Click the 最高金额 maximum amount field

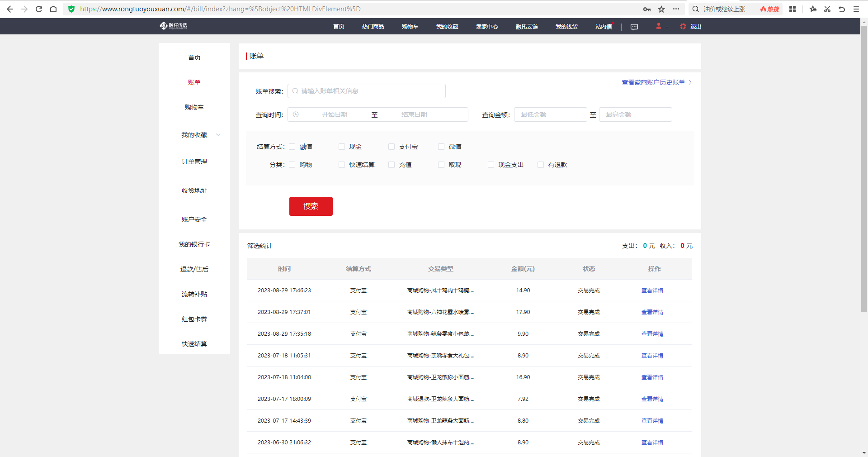pyautogui.click(x=636, y=114)
